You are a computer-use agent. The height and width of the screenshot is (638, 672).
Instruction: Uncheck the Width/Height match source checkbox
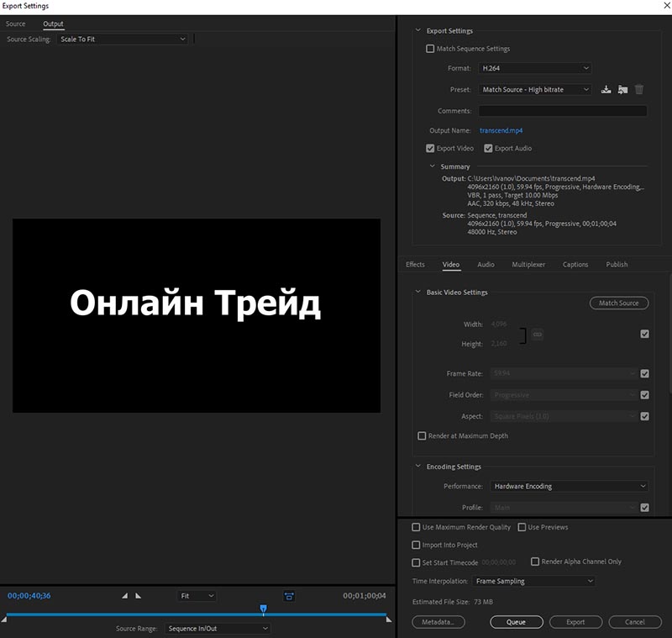click(x=644, y=334)
